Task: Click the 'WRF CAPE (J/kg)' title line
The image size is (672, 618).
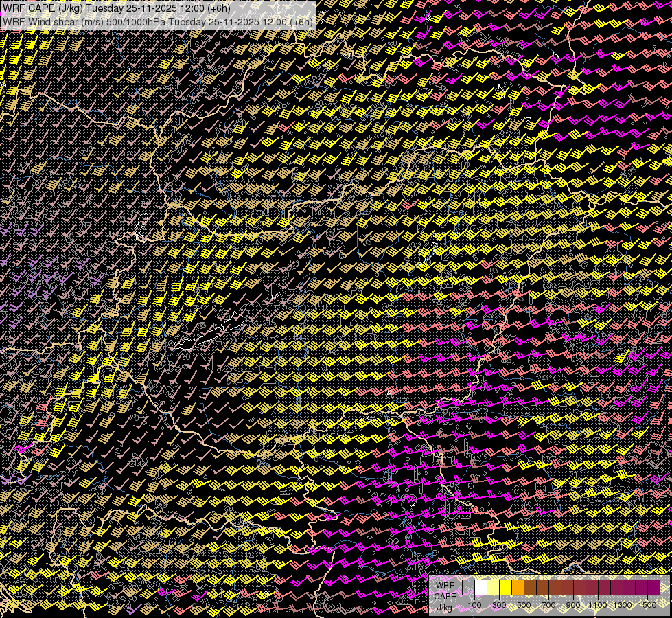Action: click(116, 8)
